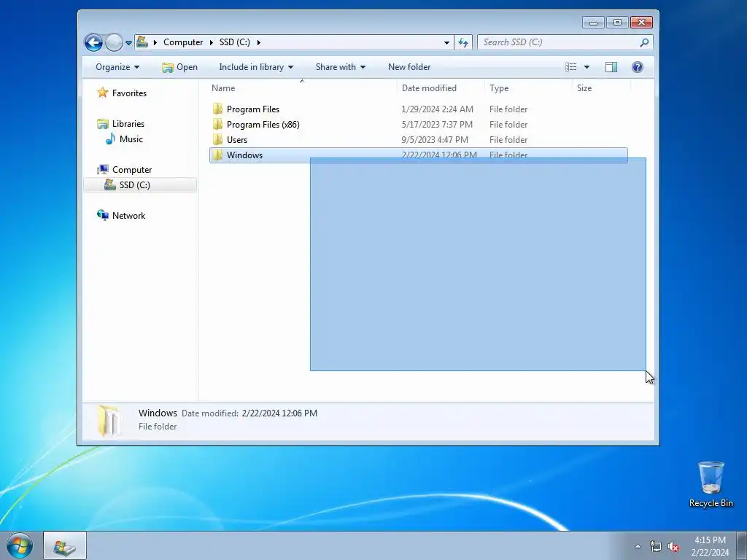The height and width of the screenshot is (560, 747).
Task: Click the 5/17/2023 7:37 PM date cell
Action: pos(437,125)
